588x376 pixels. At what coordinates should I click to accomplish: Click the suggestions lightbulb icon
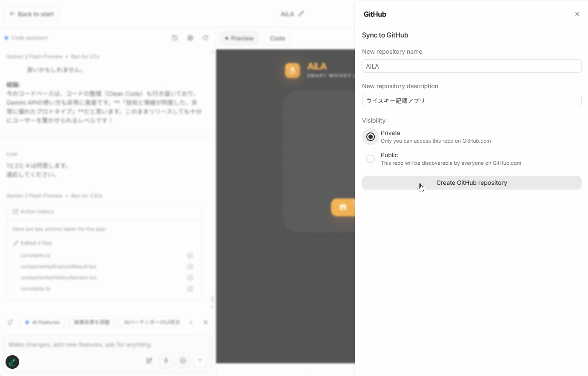[10, 322]
